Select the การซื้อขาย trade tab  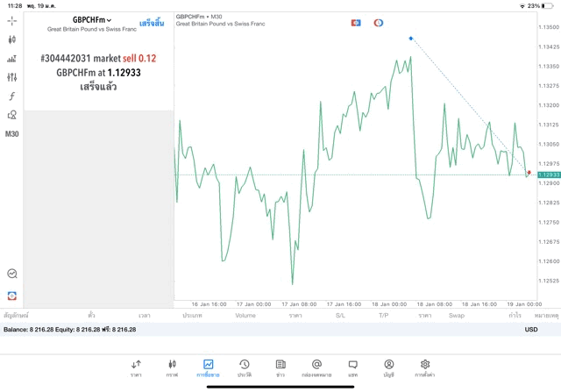tap(208, 368)
